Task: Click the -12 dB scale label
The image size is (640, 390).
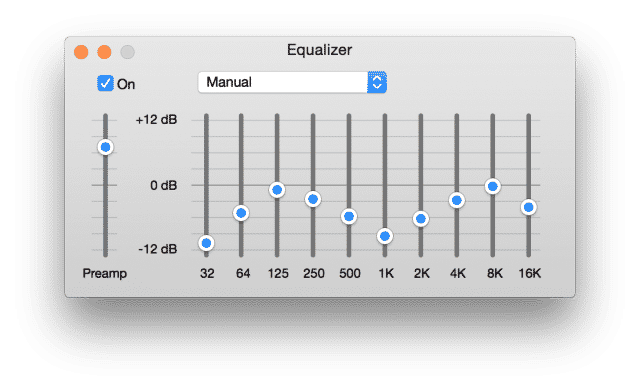Action: click(x=158, y=249)
